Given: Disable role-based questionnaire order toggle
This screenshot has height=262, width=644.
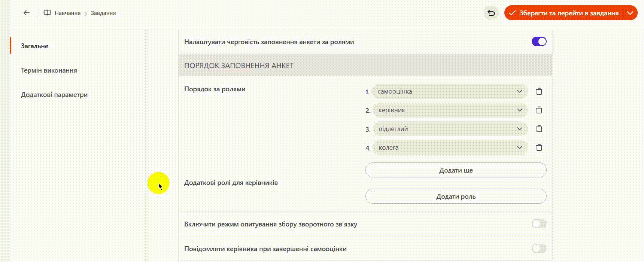Looking at the screenshot, I should (539, 42).
